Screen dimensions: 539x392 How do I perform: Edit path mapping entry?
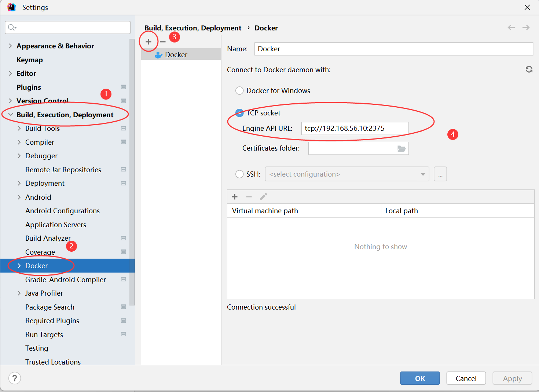pyautogui.click(x=263, y=197)
